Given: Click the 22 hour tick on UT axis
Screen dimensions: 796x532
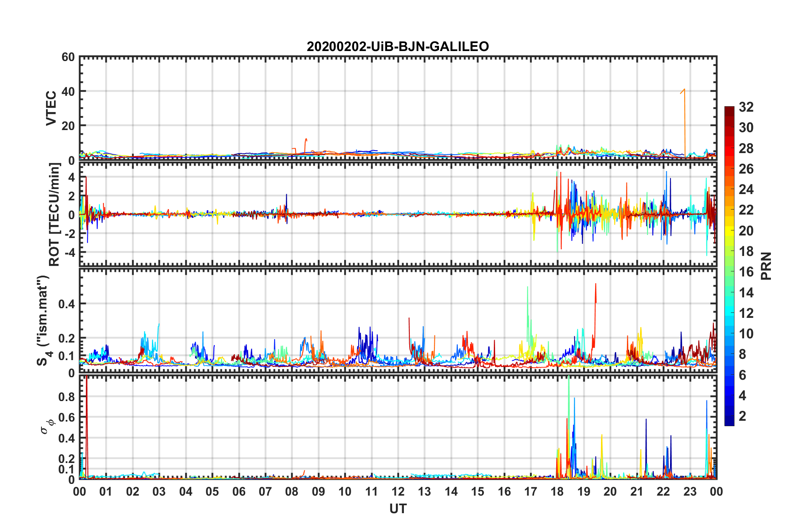Looking at the screenshot, I should point(663,492).
